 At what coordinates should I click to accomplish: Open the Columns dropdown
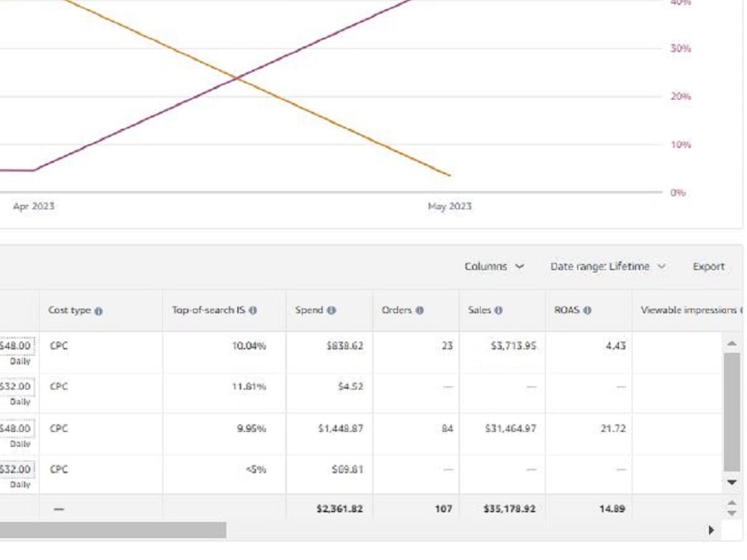[x=494, y=267]
